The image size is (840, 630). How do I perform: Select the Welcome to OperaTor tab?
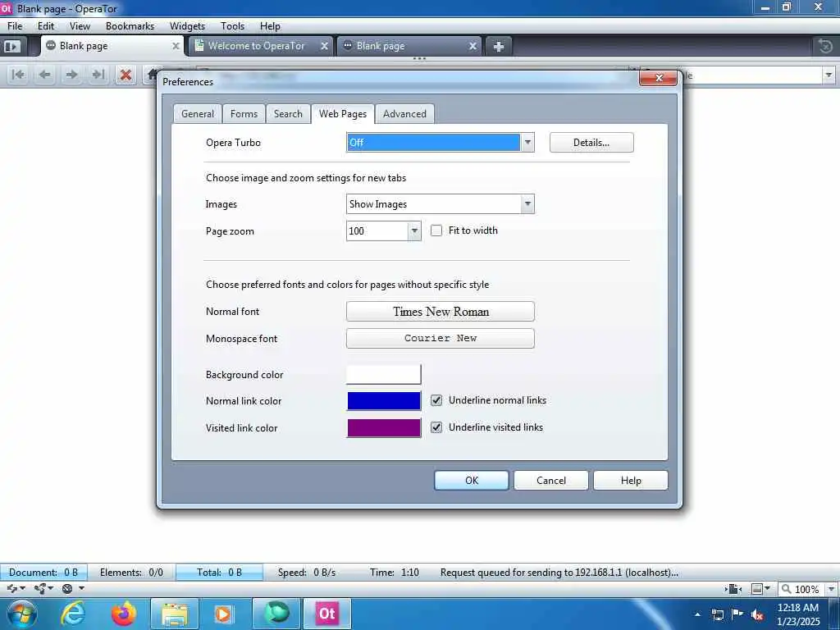click(x=256, y=46)
